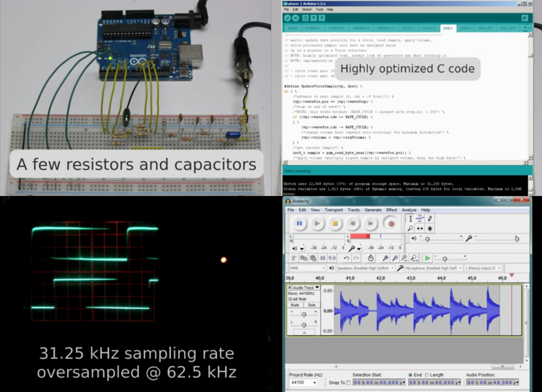Open the Project Rate dropdown
The width and height of the screenshot is (542, 392).
tap(303, 383)
